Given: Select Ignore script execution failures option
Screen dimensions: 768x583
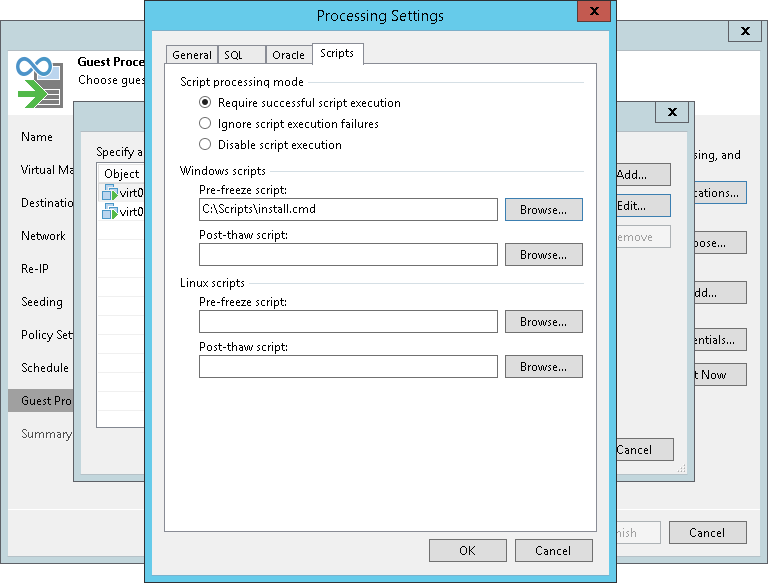Looking at the screenshot, I should [205, 124].
